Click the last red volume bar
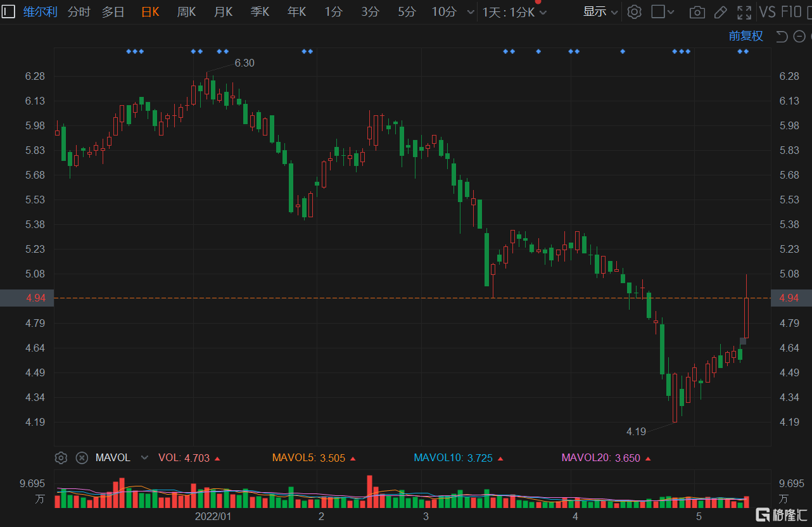 (x=746, y=502)
